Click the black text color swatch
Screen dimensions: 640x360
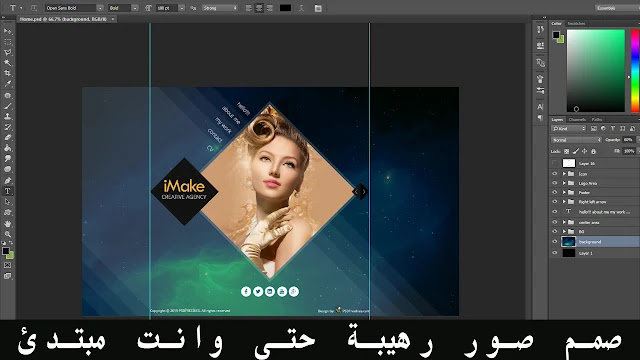click(x=285, y=8)
